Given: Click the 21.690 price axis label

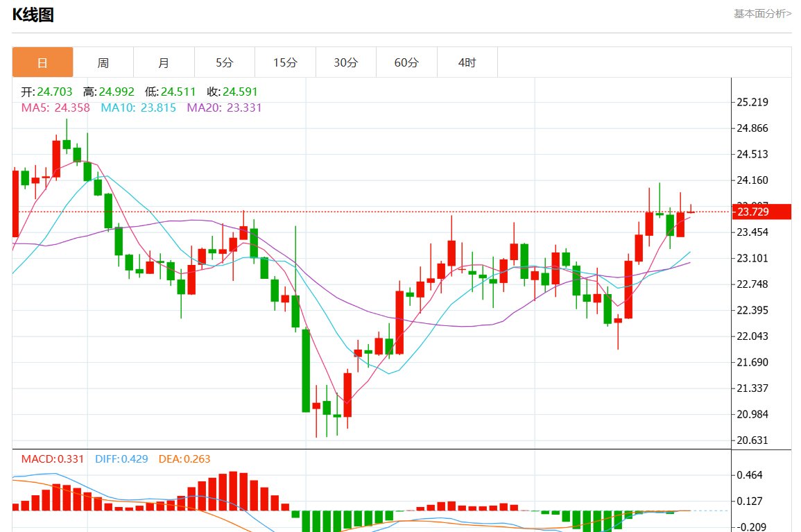Looking at the screenshot, I should pyautogui.click(x=752, y=362).
